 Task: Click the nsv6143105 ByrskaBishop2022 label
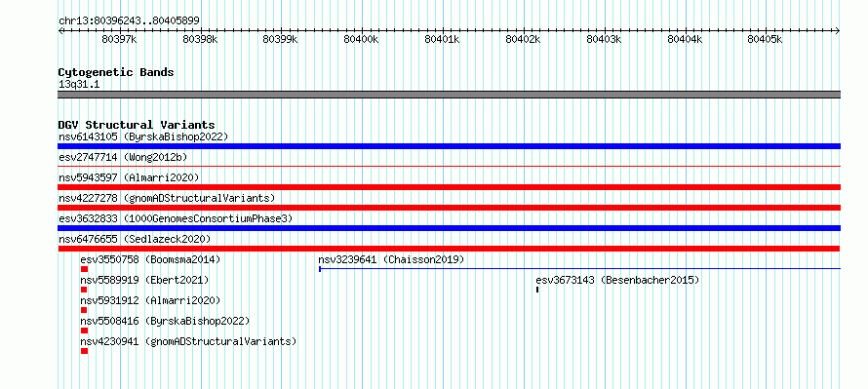coord(143,136)
